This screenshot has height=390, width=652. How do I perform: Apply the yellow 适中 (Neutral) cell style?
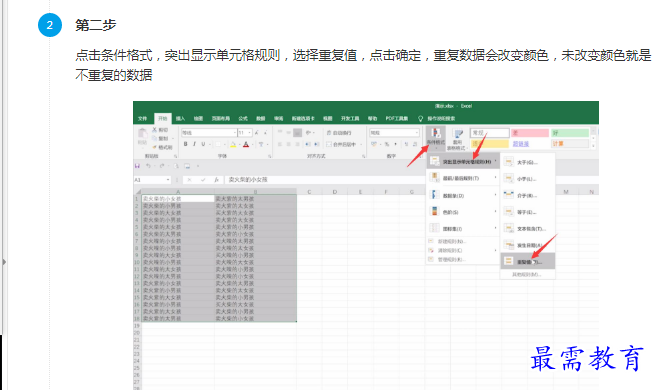coord(489,144)
